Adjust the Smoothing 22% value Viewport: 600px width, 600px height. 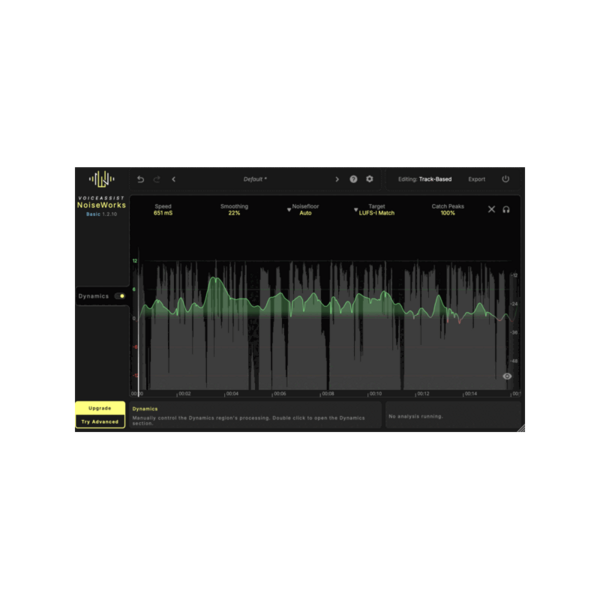(x=234, y=210)
